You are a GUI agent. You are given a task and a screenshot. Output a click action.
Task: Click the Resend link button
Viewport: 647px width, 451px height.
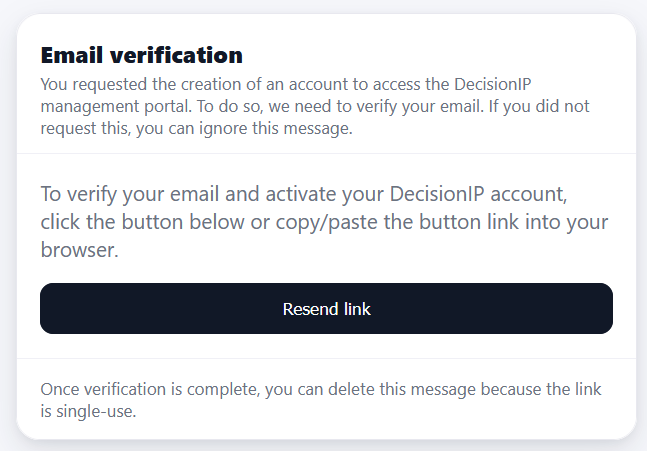(x=326, y=309)
